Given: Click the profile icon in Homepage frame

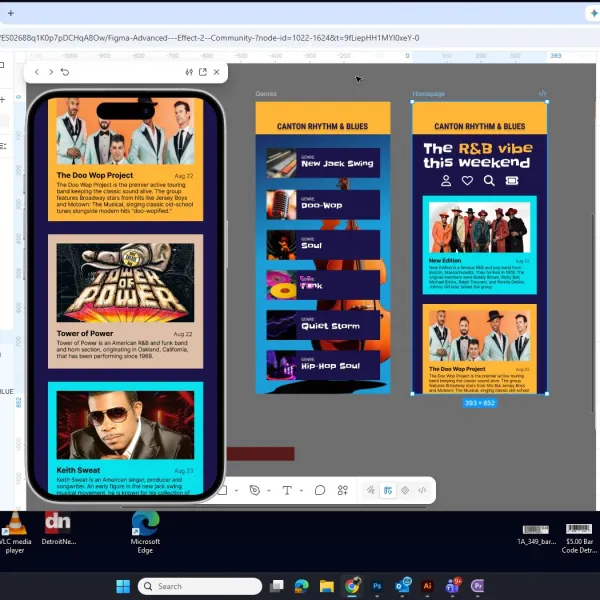Looking at the screenshot, I should [x=446, y=180].
